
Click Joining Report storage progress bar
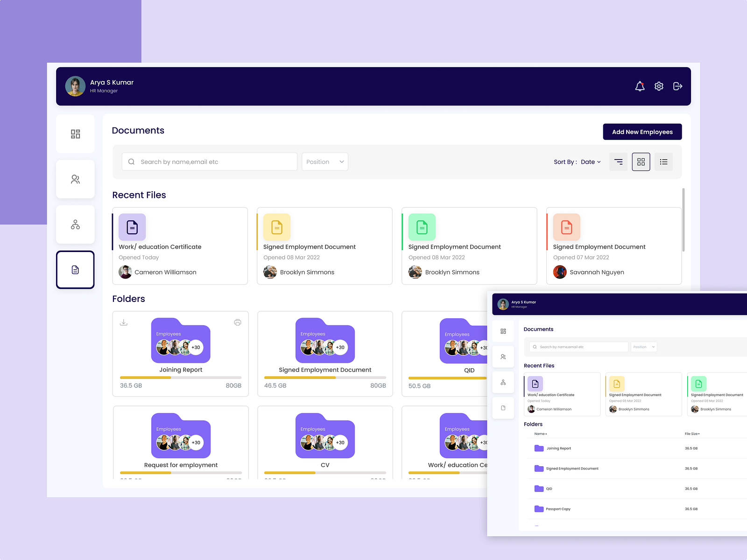coord(181,378)
